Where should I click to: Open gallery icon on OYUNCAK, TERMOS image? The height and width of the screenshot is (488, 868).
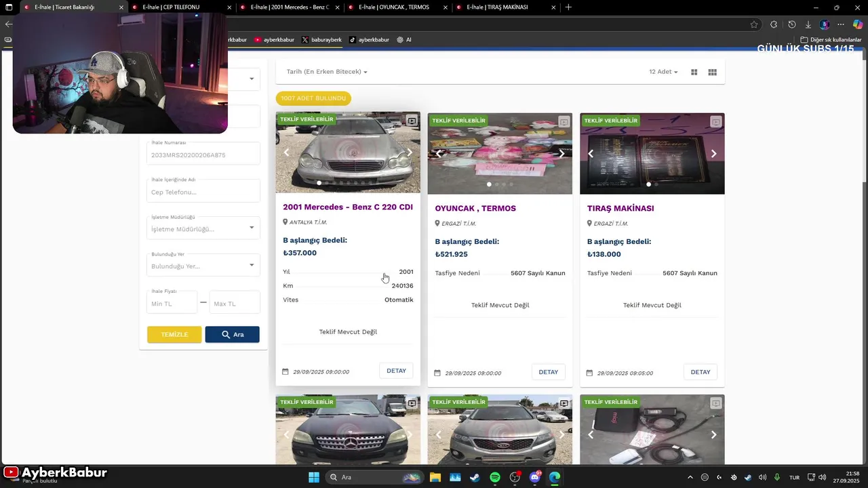click(x=564, y=122)
